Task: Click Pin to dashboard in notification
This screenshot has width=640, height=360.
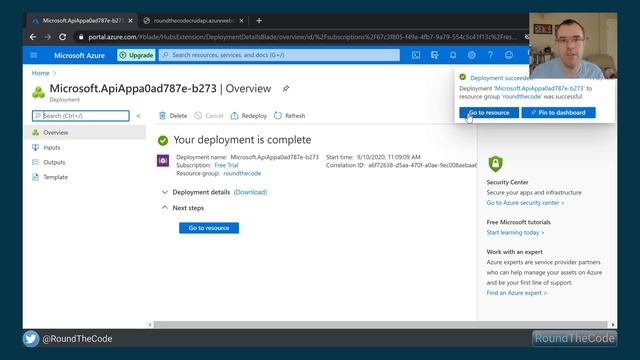Action: [x=558, y=113]
